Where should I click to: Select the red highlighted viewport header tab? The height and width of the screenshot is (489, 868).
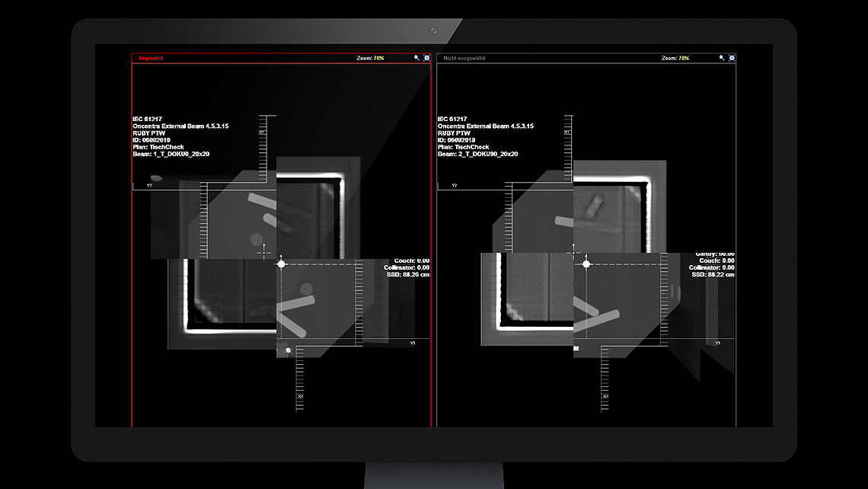(150, 57)
